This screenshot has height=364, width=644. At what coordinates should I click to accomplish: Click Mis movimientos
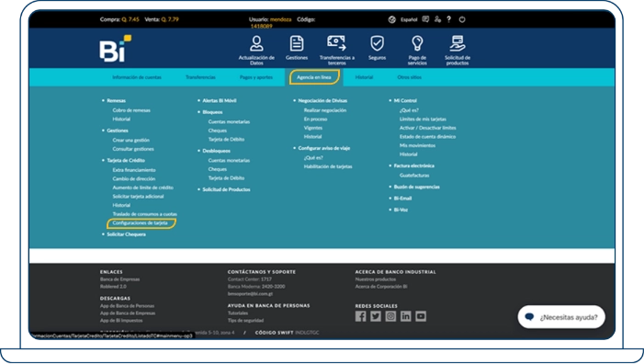[417, 145]
